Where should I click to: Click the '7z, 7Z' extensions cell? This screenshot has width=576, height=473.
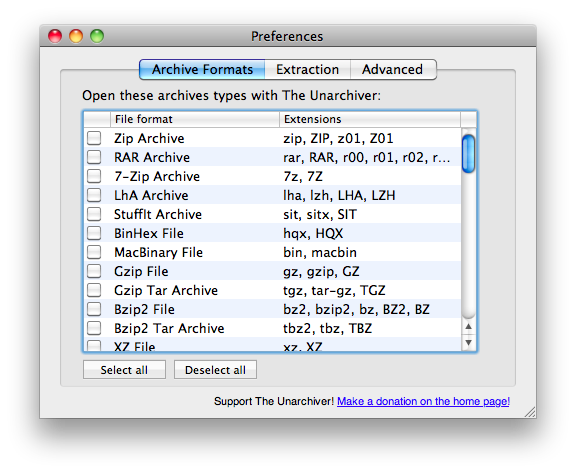303,177
